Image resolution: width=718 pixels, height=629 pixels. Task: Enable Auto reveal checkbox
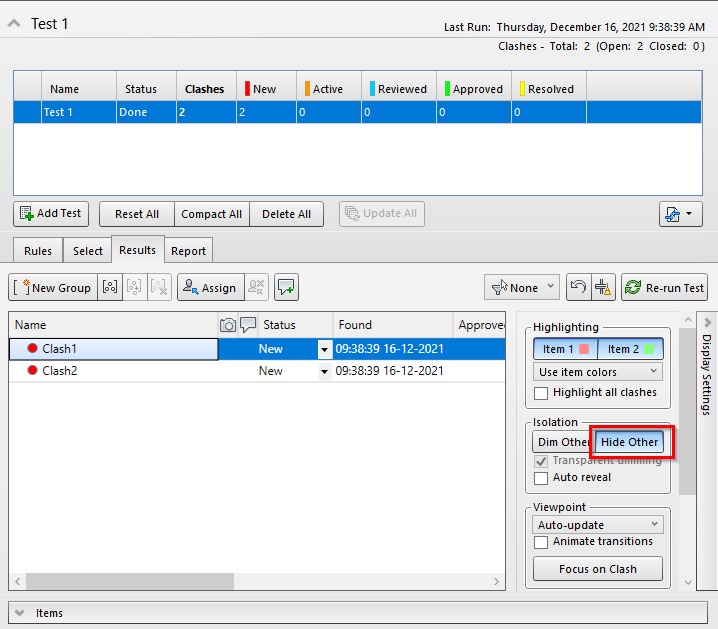541,478
